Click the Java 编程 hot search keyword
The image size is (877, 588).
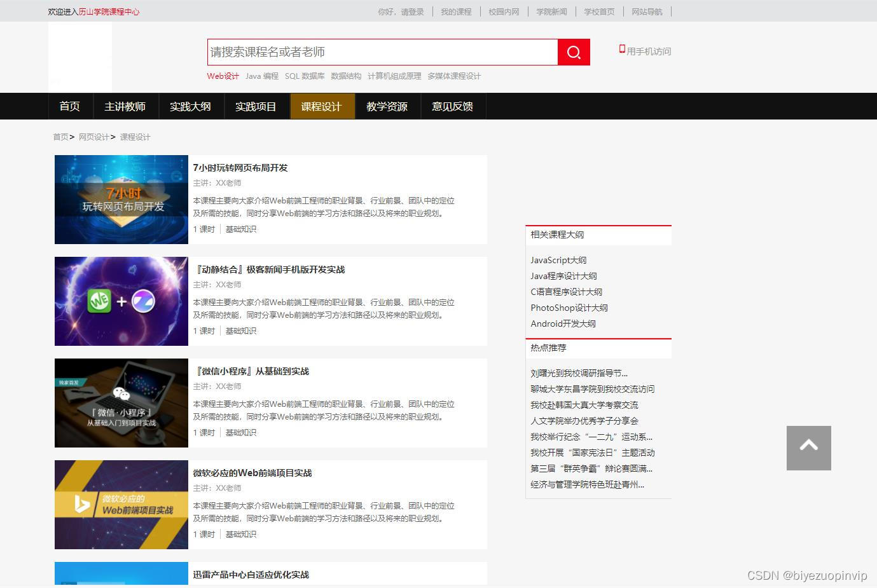262,76
